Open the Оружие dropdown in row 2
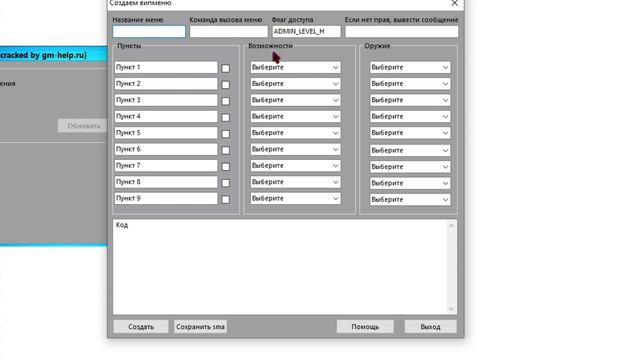The width and height of the screenshot is (640, 360). (410, 84)
